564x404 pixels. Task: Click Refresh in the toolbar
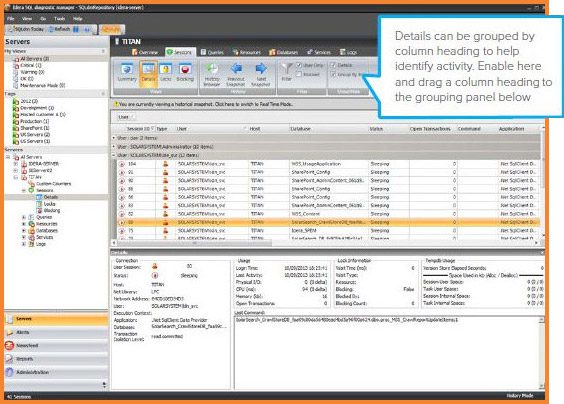click(59, 29)
